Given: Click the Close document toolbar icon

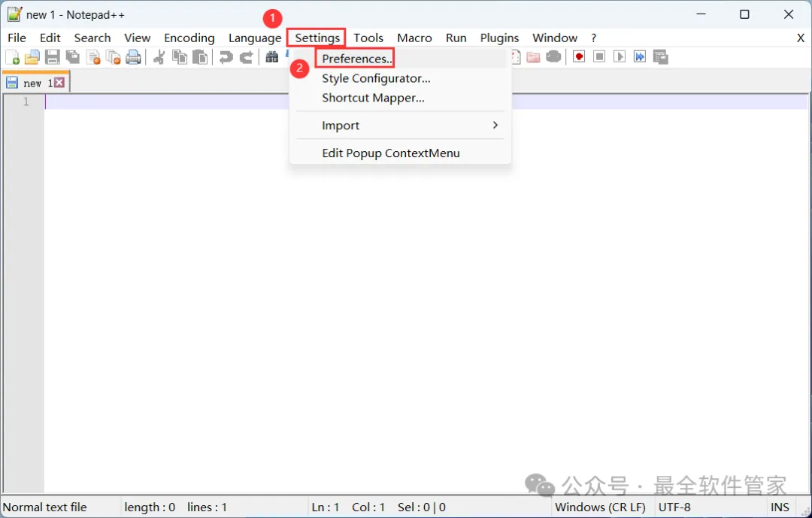Looking at the screenshot, I should pyautogui.click(x=93, y=57).
